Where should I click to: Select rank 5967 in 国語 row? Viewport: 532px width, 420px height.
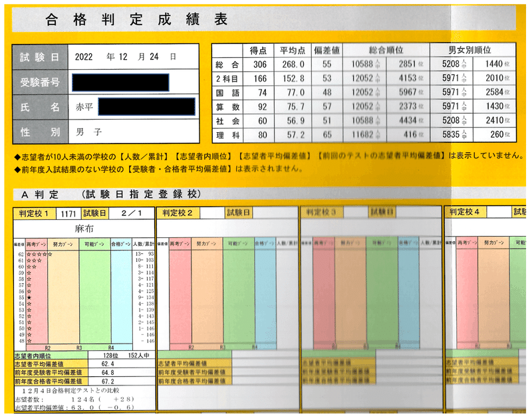pyautogui.click(x=407, y=92)
